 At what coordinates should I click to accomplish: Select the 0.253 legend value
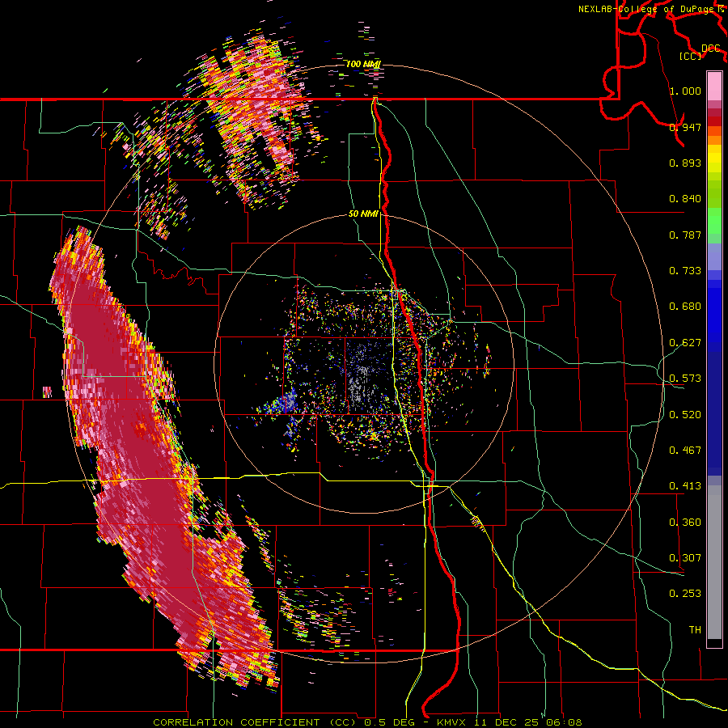pos(685,594)
